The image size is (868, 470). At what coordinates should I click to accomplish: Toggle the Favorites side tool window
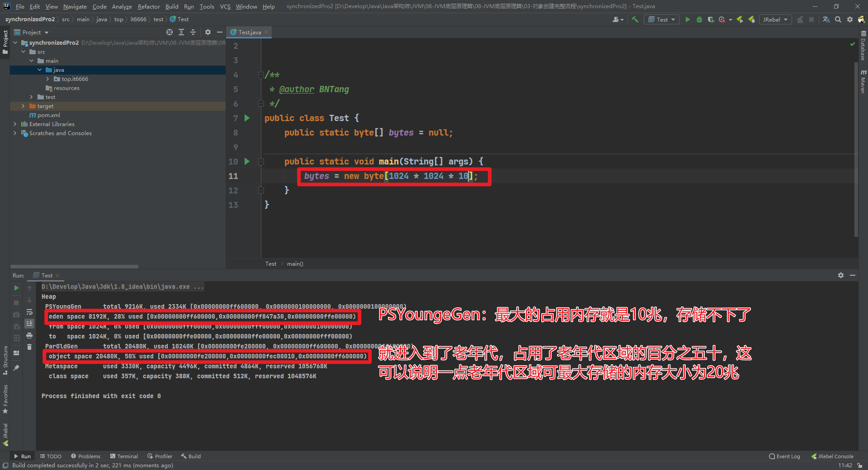5,399
